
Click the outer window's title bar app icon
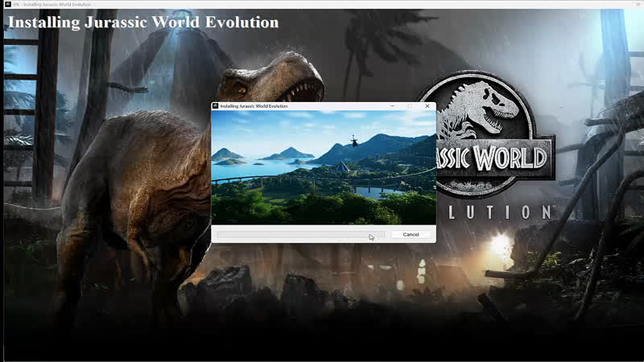[7, 4]
